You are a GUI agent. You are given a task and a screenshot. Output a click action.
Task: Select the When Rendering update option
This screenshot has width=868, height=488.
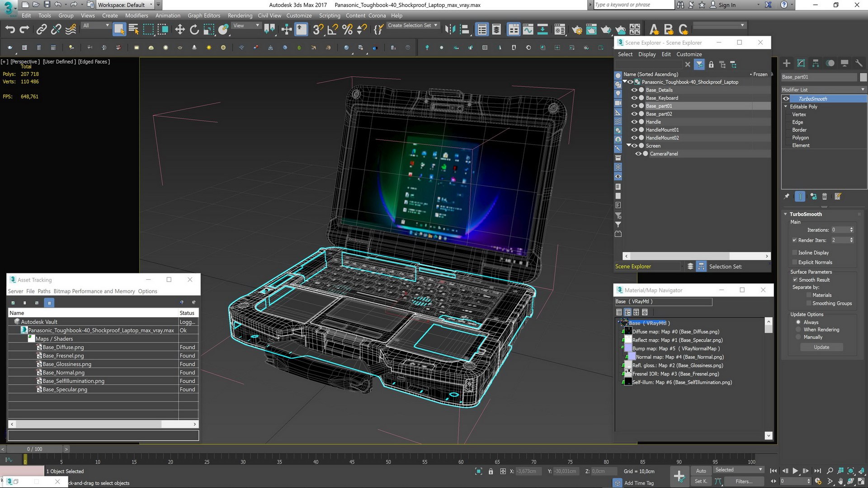[x=798, y=330]
